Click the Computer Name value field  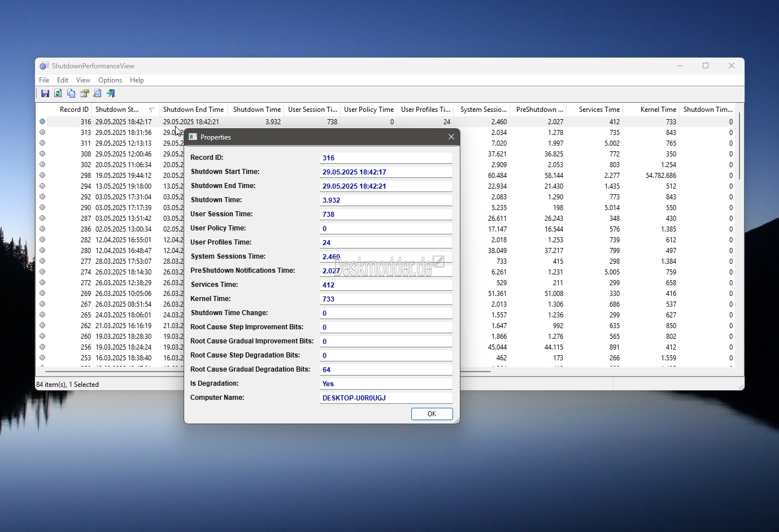[x=386, y=398]
